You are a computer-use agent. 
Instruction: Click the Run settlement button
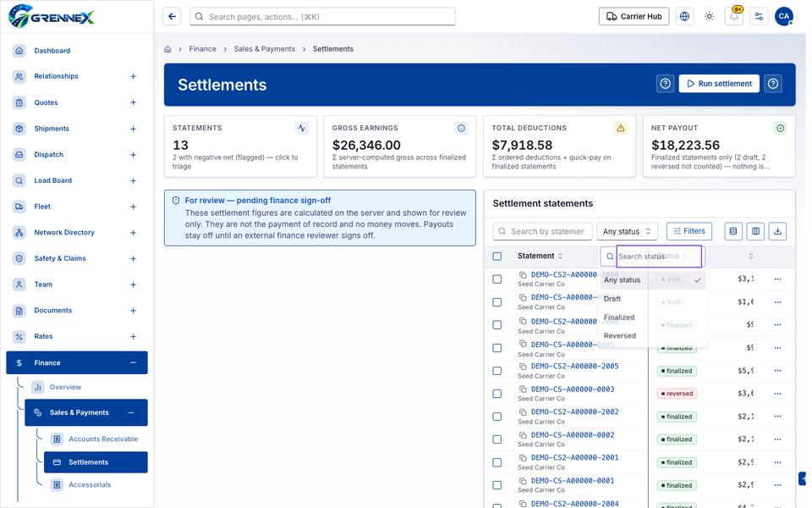point(719,84)
